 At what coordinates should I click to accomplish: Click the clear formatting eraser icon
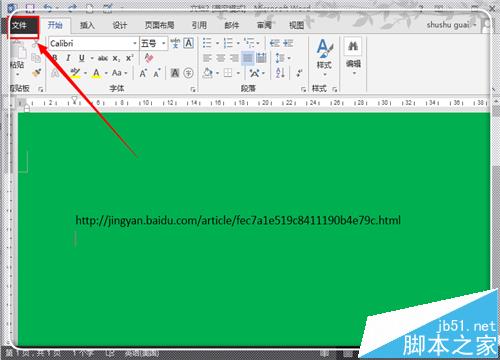click(149, 58)
